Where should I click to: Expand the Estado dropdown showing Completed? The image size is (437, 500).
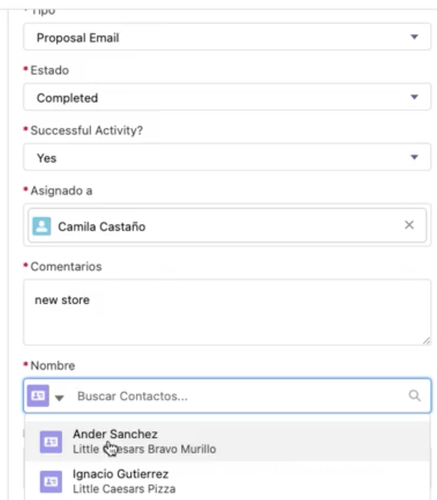(x=227, y=97)
